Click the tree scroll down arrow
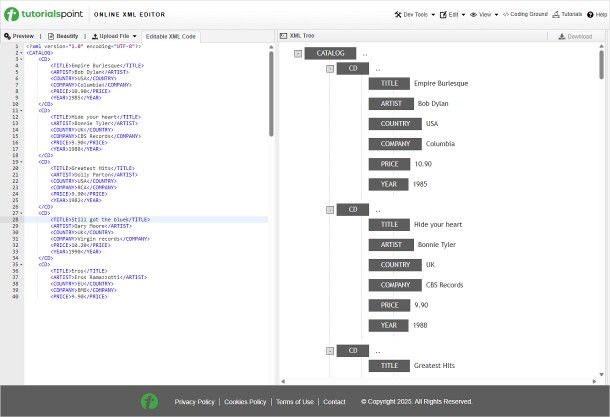 pos(601,375)
